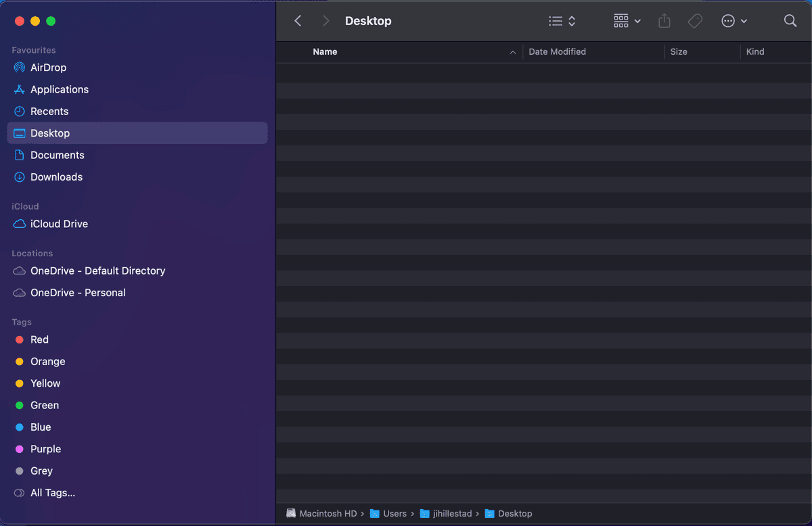
Task: Sort files by the Name column
Action: pyautogui.click(x=325, y=52)
